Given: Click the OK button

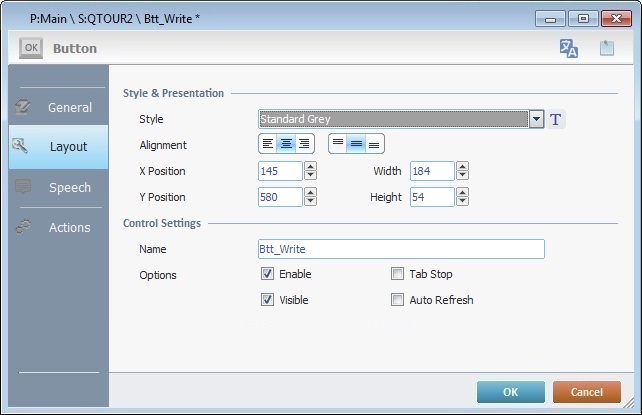Looking at the screenshot, I should [x=510, y=392].
